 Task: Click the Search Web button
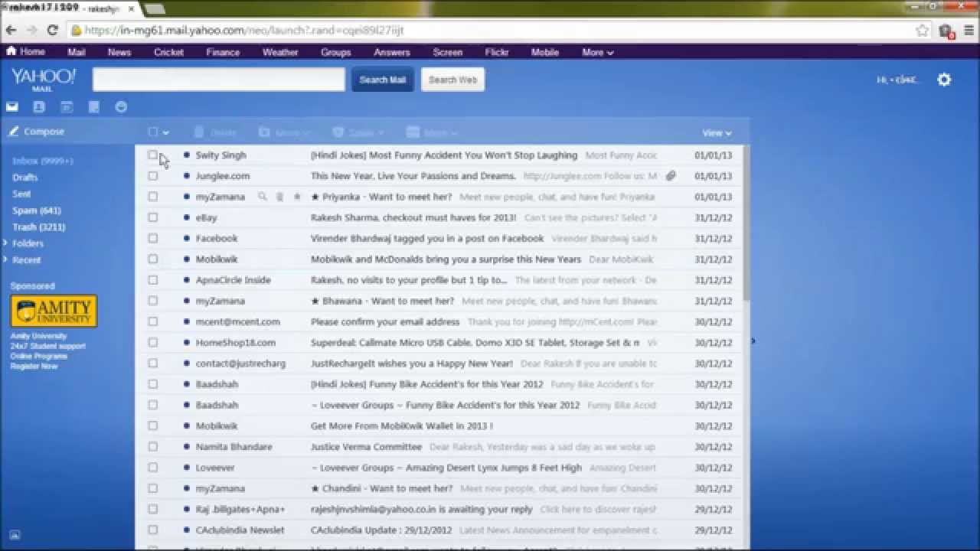452,80
